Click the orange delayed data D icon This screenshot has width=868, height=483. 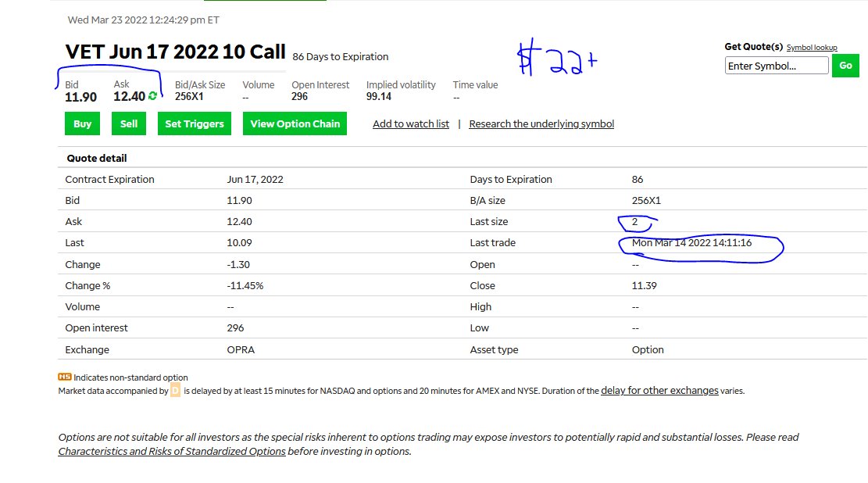click(176, 391)
